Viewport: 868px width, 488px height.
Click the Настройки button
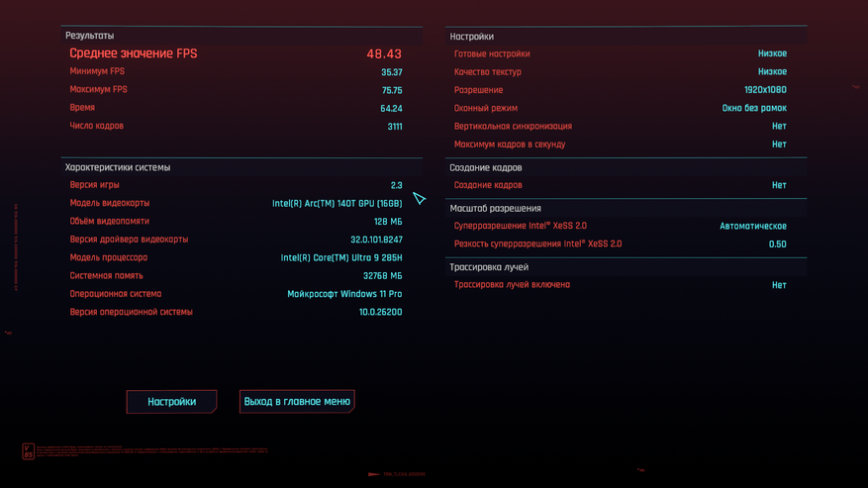point(171,402)
